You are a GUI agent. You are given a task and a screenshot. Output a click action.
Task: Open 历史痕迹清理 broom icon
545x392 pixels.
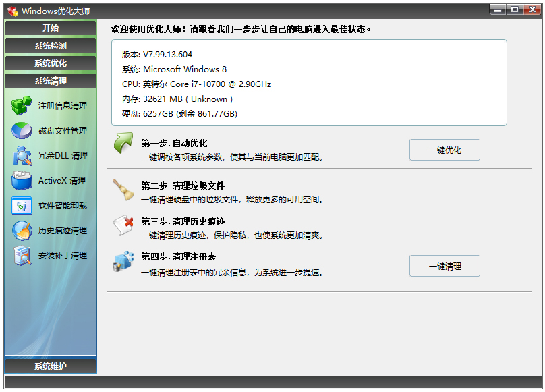click(x=22, y=231)
